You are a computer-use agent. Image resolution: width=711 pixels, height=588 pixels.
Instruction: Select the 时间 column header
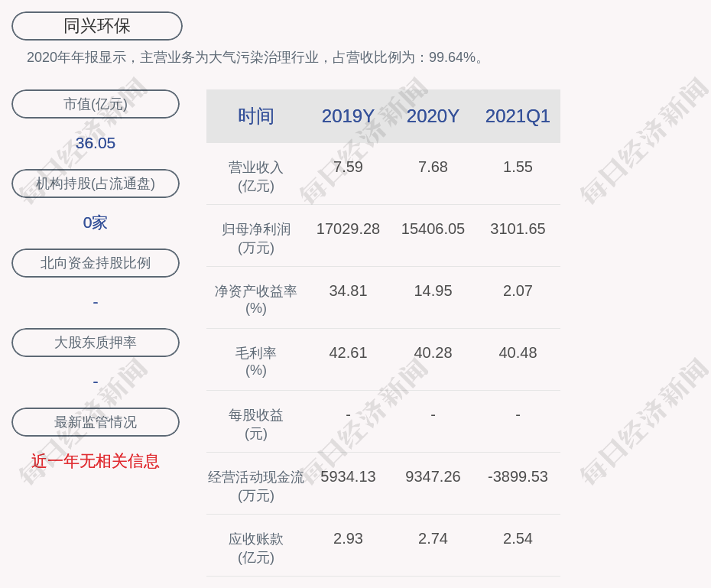pyautogui.click(x=256, y=116)
